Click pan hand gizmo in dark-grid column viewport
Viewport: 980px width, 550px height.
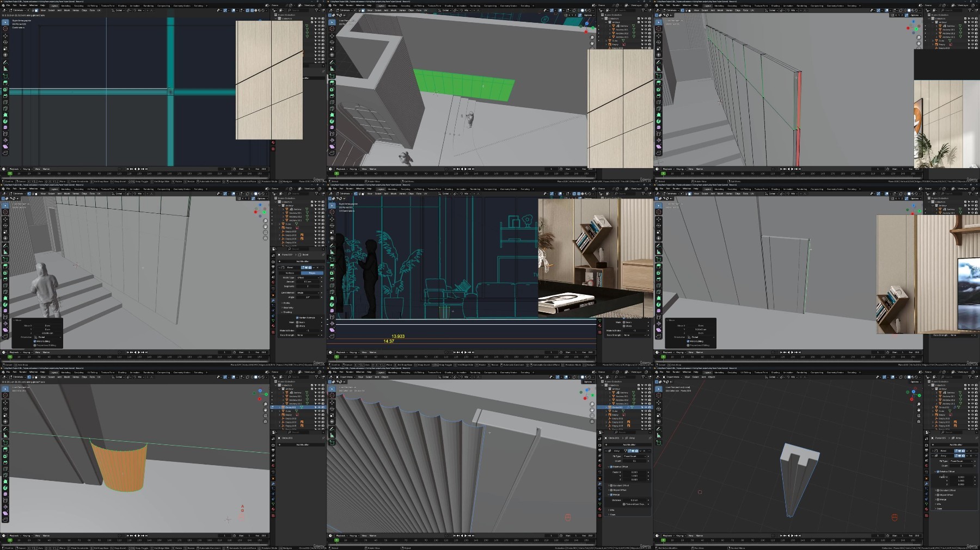point(919,410)
